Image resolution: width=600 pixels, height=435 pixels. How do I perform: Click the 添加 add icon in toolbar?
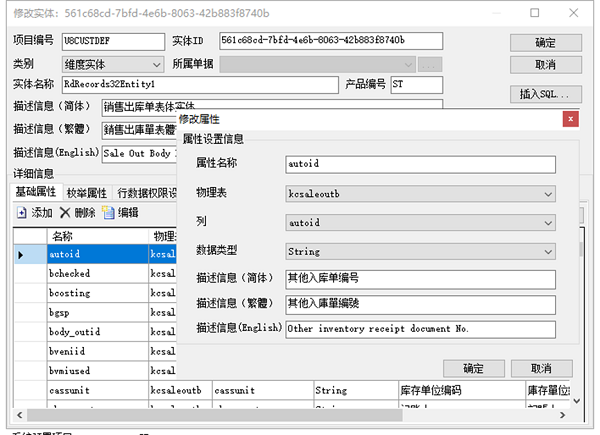coord(21,213)
